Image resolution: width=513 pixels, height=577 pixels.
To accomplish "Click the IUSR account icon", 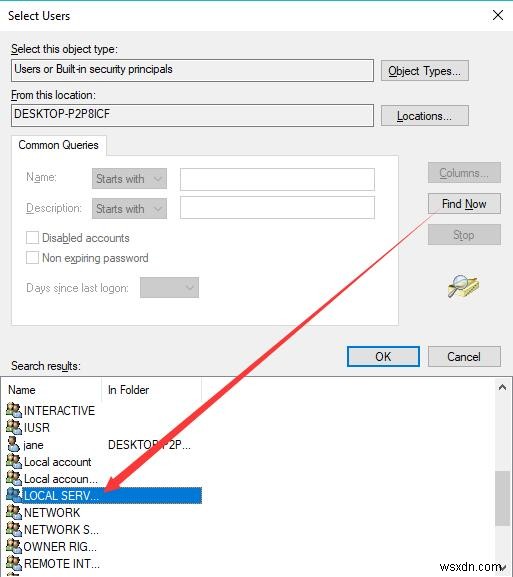I will tap(14, 427).
